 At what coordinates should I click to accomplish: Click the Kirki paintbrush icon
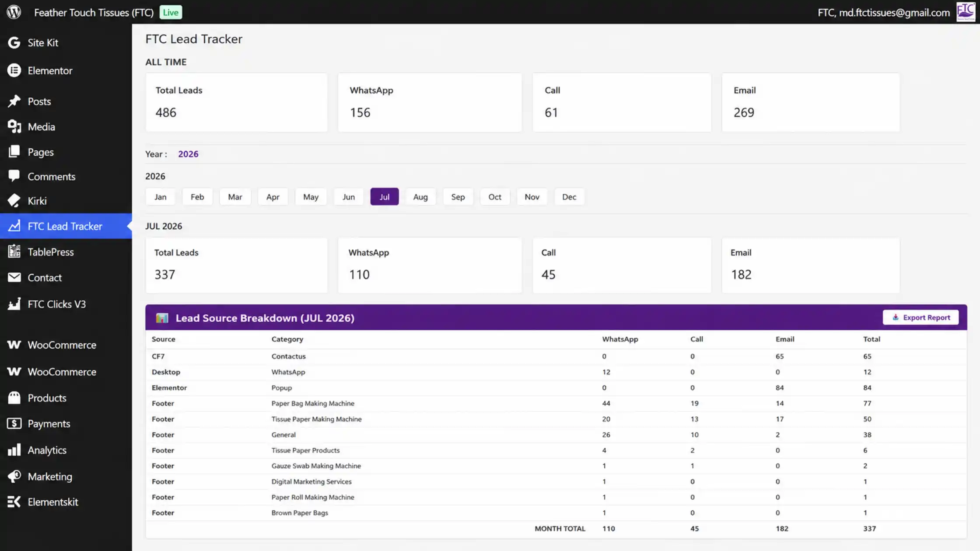coord(14,201)
